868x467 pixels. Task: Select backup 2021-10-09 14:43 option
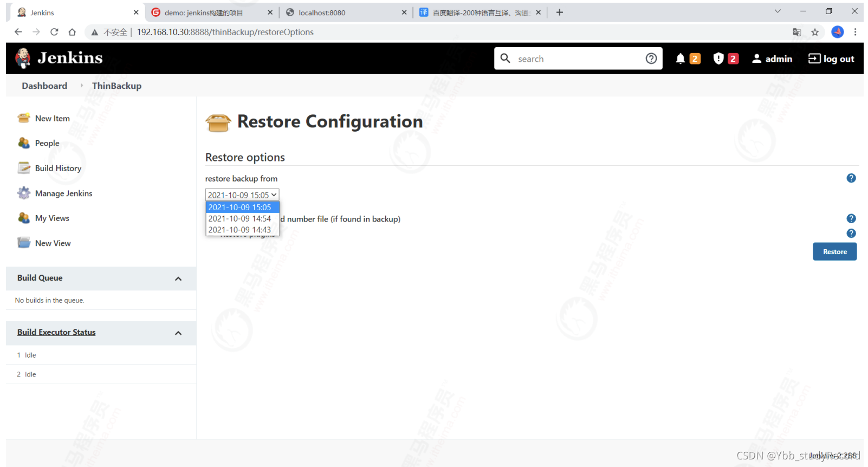click(243, 230)
